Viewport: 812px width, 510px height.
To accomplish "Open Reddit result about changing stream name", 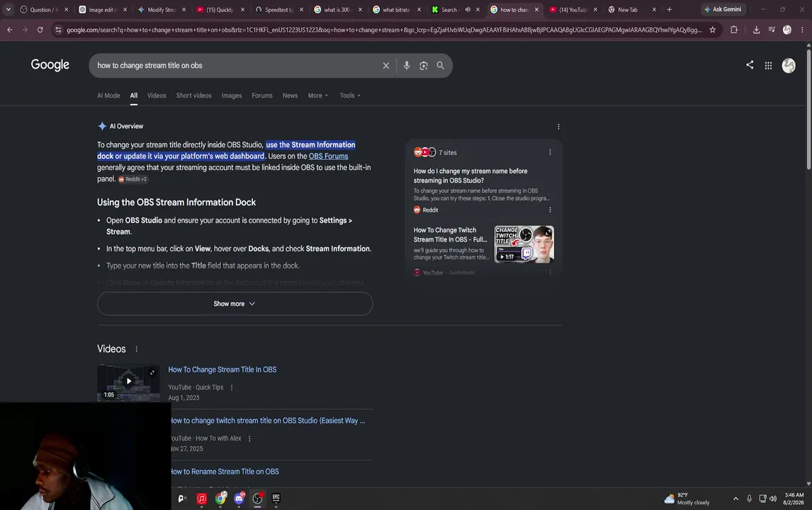I will 470,176.
